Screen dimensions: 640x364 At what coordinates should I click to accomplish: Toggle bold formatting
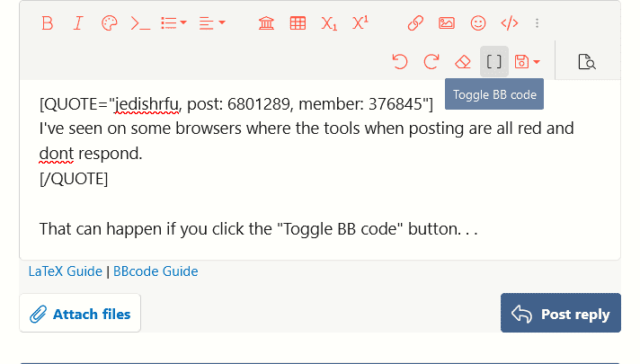tap(48, 23)
